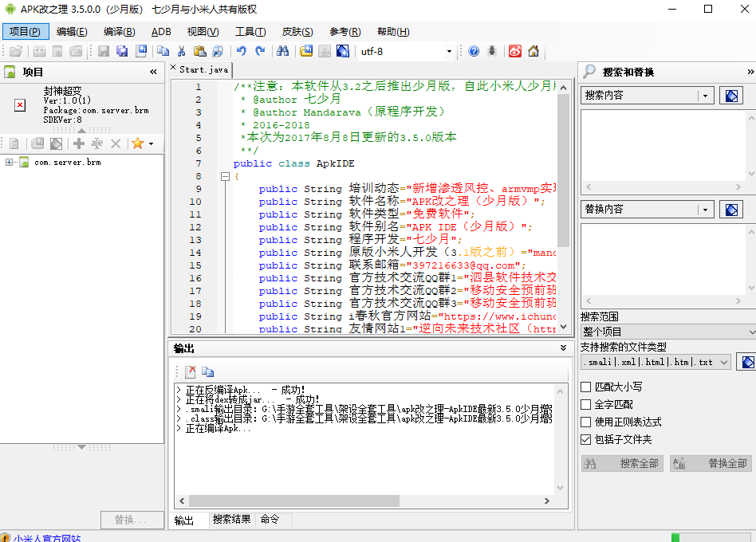Click blue icon beside 替换内容 field
The image size is (756, 542).
click(x=731, y=210)
